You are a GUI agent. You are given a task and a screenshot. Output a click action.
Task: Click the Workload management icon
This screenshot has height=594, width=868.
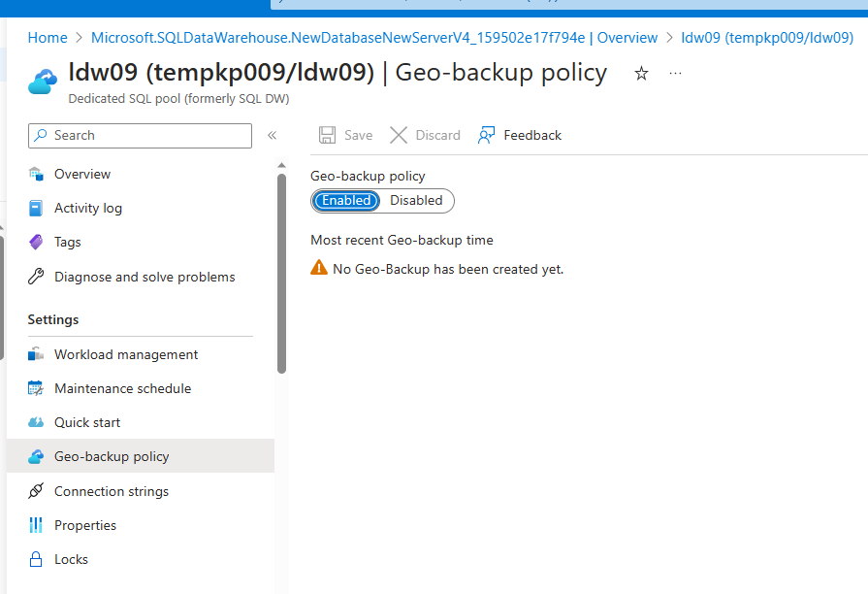(36, 354)
